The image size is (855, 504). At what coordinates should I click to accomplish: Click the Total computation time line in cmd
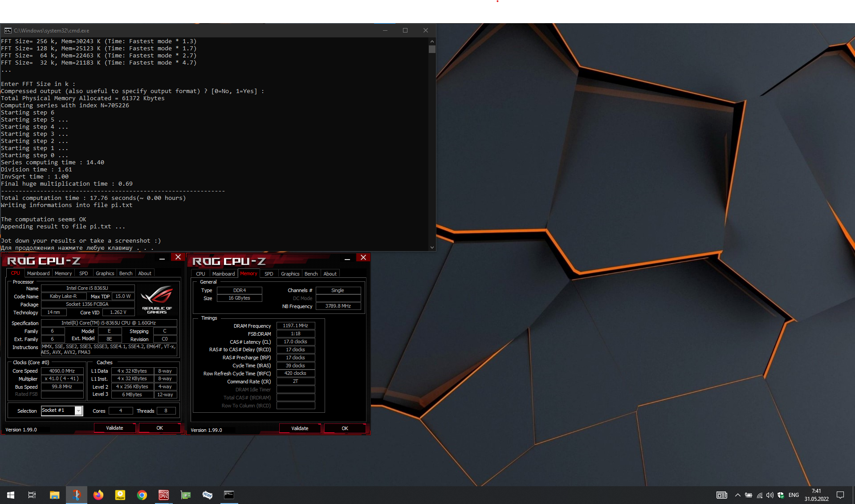(94, 198)
